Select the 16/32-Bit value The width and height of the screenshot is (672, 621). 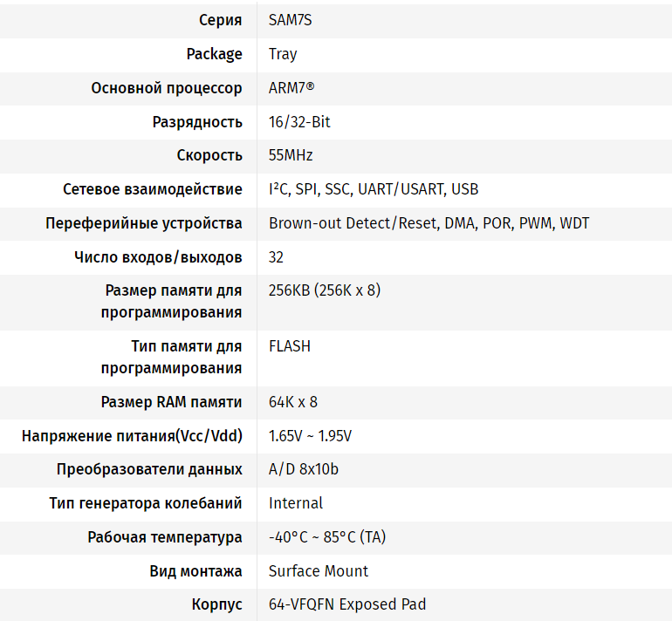pos(299,122)
